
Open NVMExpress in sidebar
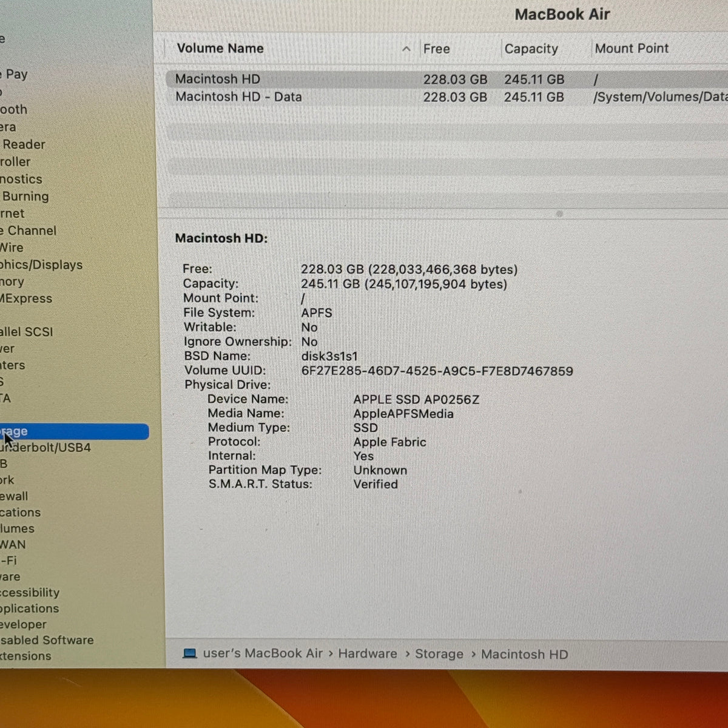(x=26, y=298)
